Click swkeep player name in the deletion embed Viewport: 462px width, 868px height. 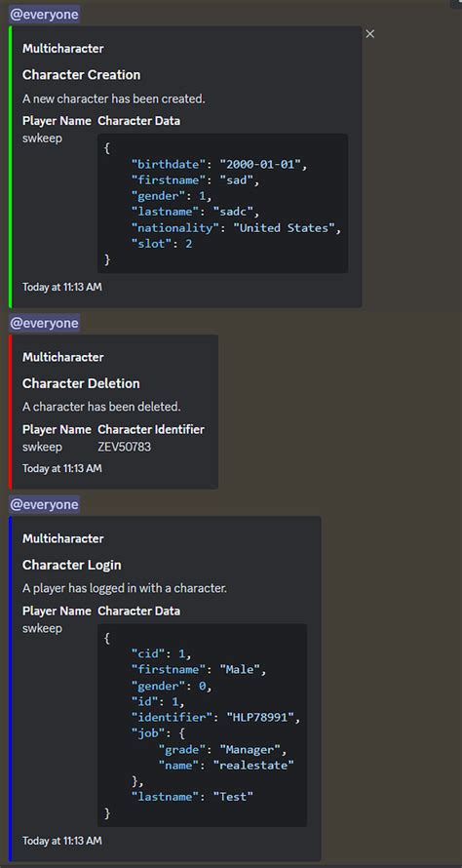42,448
